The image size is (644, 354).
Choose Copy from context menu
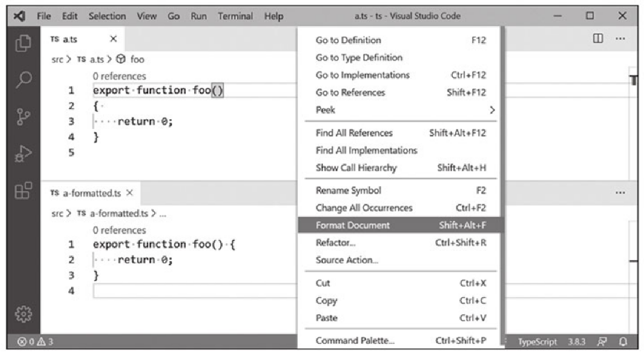pyautogui.click(x=400, y=301)
